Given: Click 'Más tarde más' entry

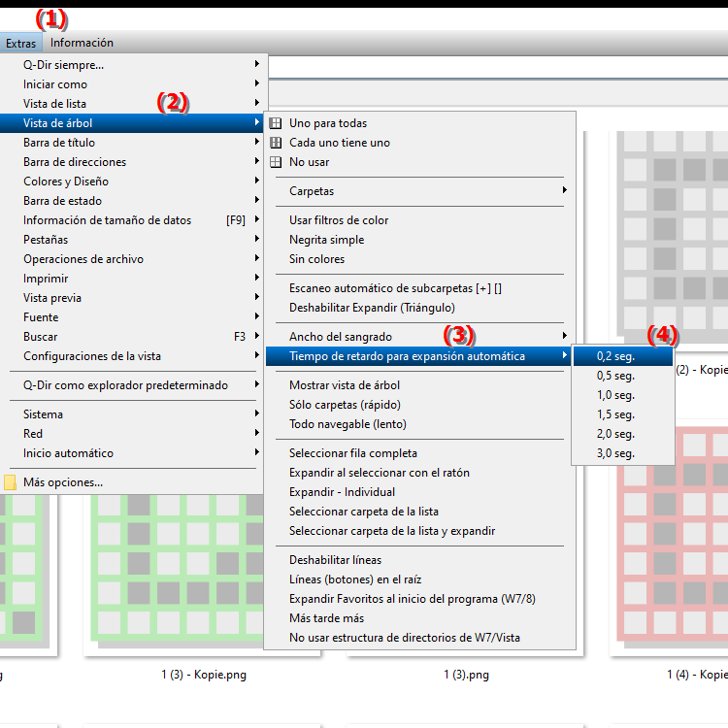Looking at the screenshot, I should (x=419, y=618).
